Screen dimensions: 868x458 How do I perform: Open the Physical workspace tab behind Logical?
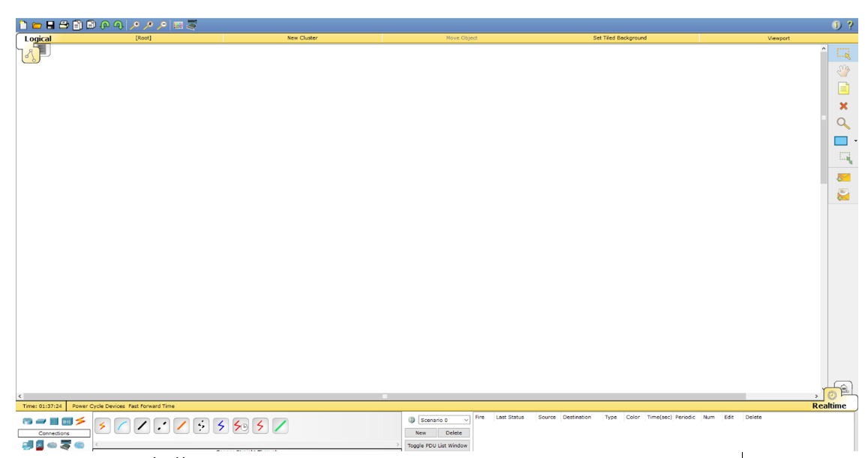click(x=44, y=51)
